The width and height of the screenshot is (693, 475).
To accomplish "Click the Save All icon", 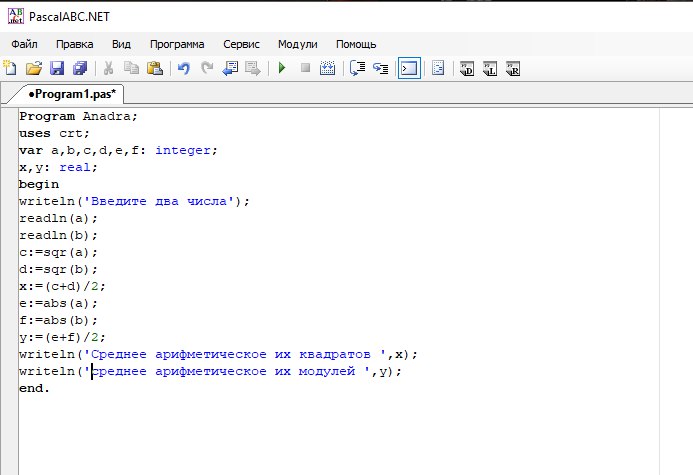I will click(x=80, y=69).
